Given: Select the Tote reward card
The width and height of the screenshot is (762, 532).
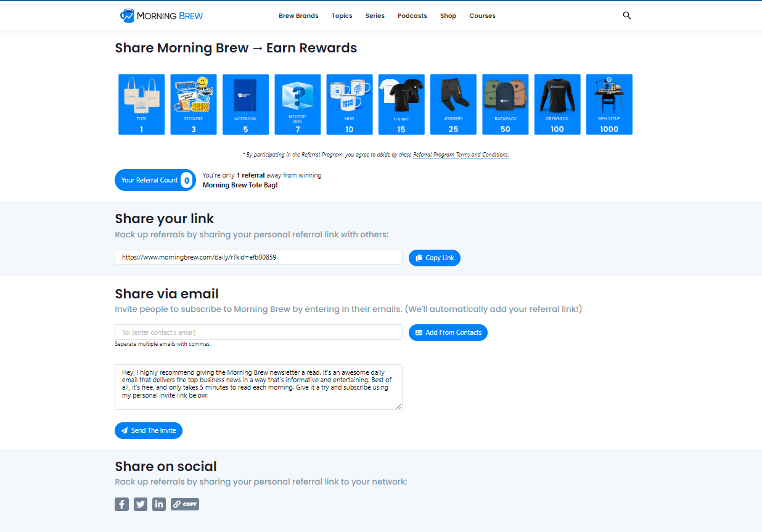Looking at the screenshot, I should pos(142,104).
